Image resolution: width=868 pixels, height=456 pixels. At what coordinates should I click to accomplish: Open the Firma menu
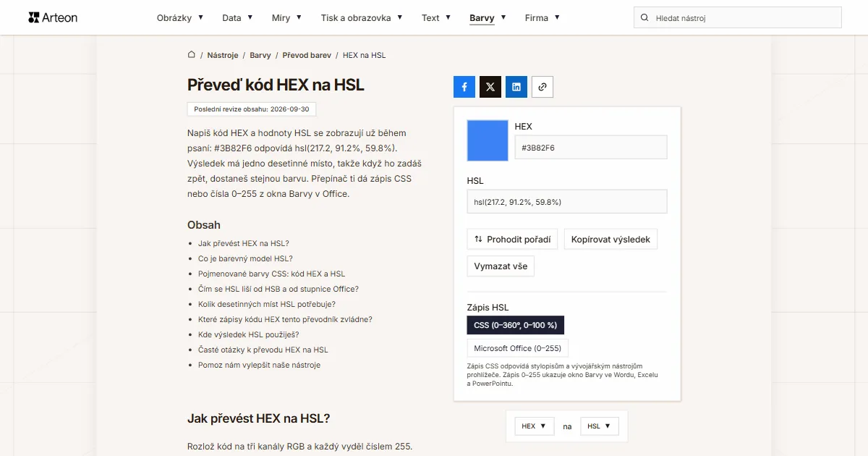[542, 17]
